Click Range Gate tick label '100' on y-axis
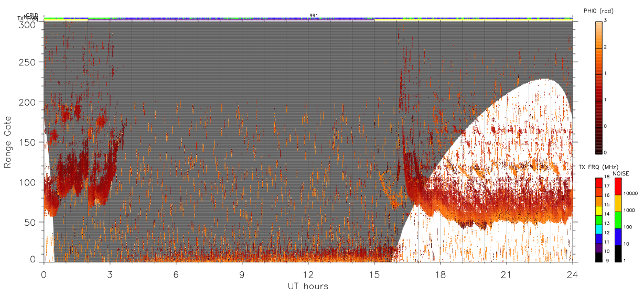The image size is (644, 297). 28,182
